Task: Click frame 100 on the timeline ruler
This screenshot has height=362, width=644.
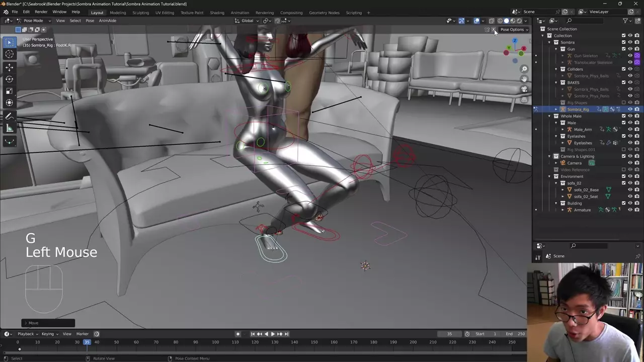Action: tap(215, 342)
